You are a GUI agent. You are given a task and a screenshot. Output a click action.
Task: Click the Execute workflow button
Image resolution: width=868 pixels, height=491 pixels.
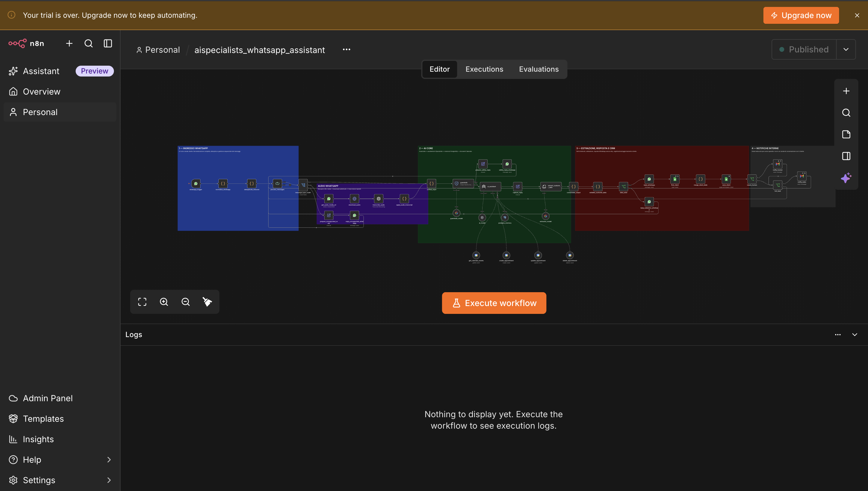(x=494, y=303)
